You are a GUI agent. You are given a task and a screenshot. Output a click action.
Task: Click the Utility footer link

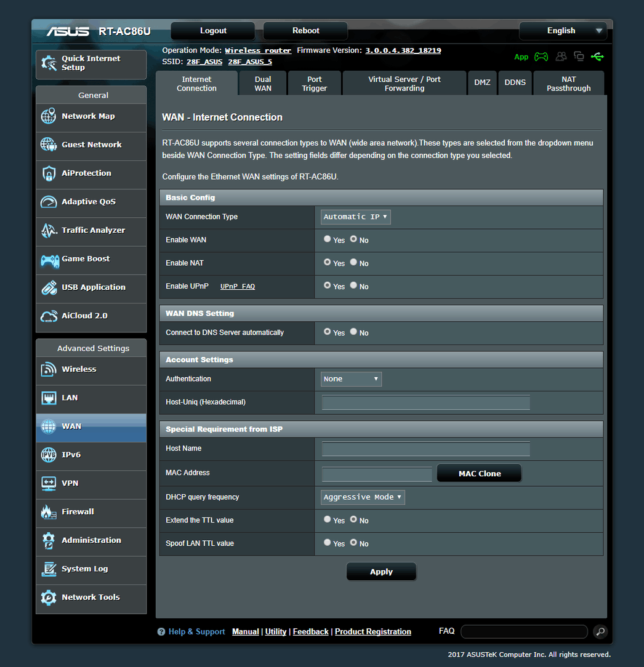[275, 632]
